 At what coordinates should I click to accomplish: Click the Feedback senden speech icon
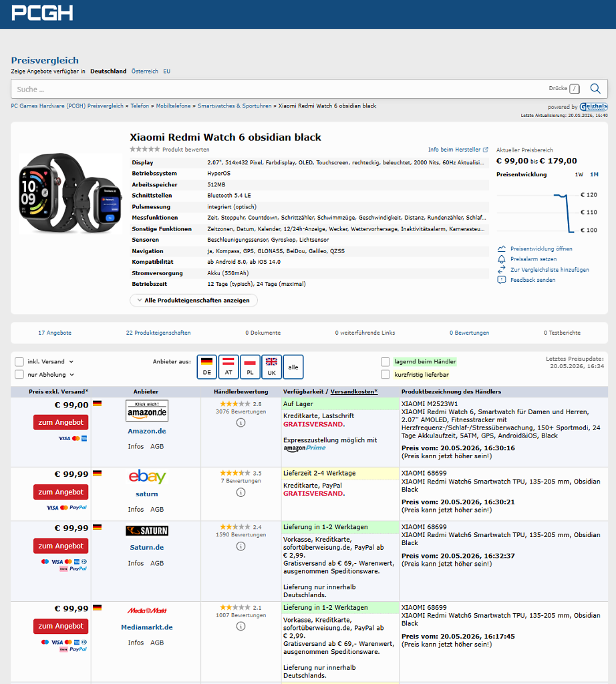pos(502,280)
